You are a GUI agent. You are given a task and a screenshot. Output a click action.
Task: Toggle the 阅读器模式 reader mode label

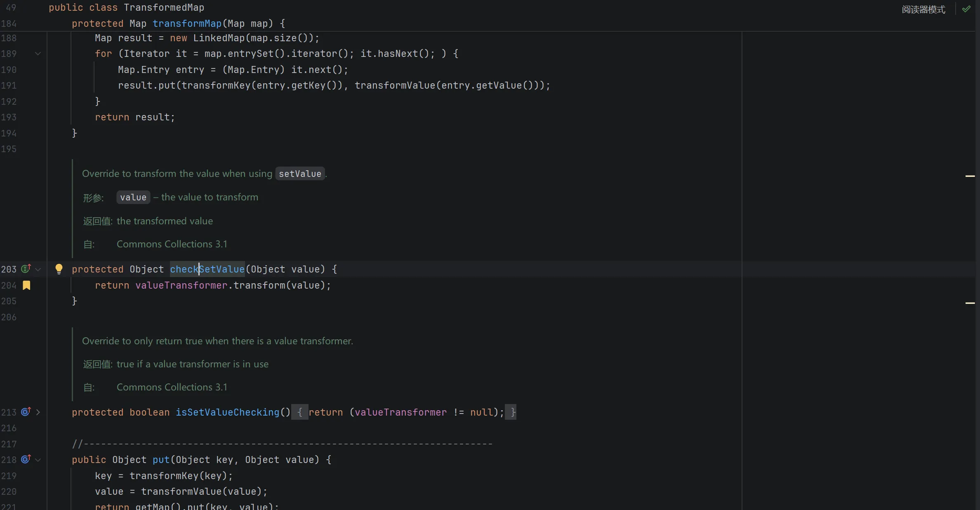point(923,9)
